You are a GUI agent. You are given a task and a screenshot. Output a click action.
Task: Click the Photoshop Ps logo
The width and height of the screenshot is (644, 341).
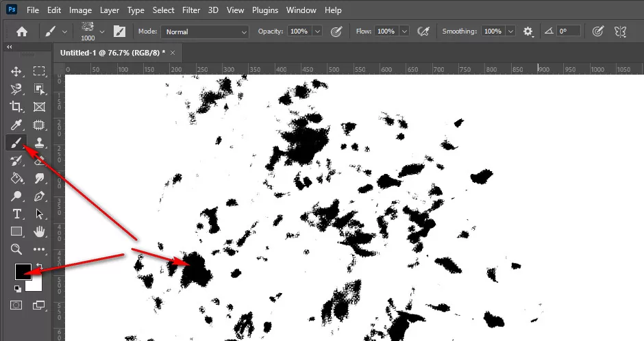(12, 10)
